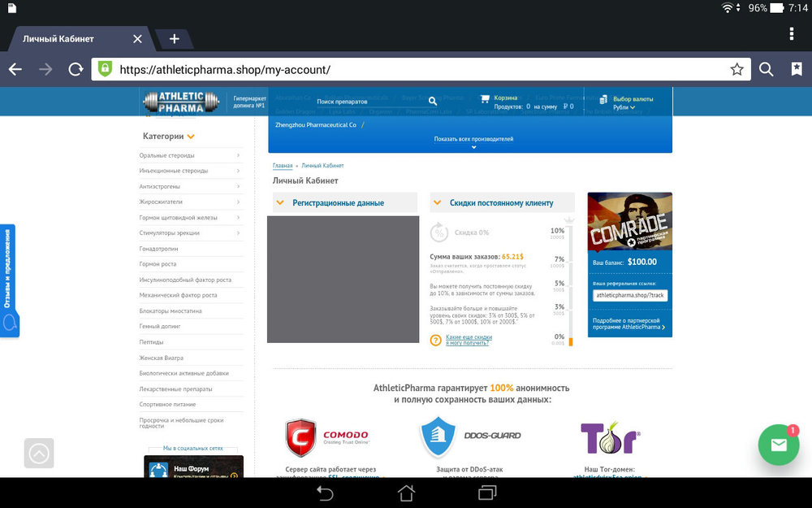Click the green mail chat bubble
This screenshot has height=508, width=812.
779,445
